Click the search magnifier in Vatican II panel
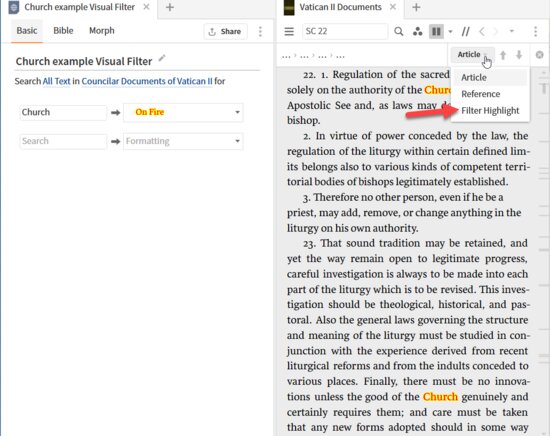Screen dimensions: 550x436 click(398, 32)
